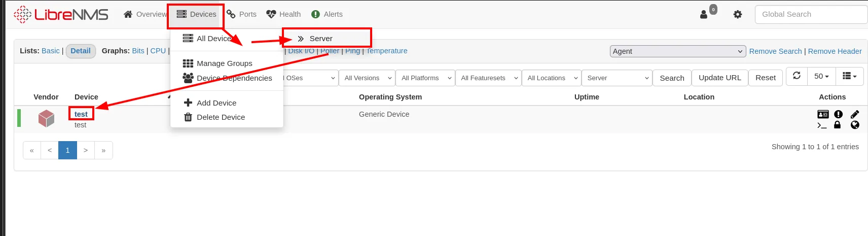Image resolution: width=868 pixels, height=236 pixels.
Task: Open the All Locations filter dropdown
Action: pyautogui.click(x=551, y=78)
